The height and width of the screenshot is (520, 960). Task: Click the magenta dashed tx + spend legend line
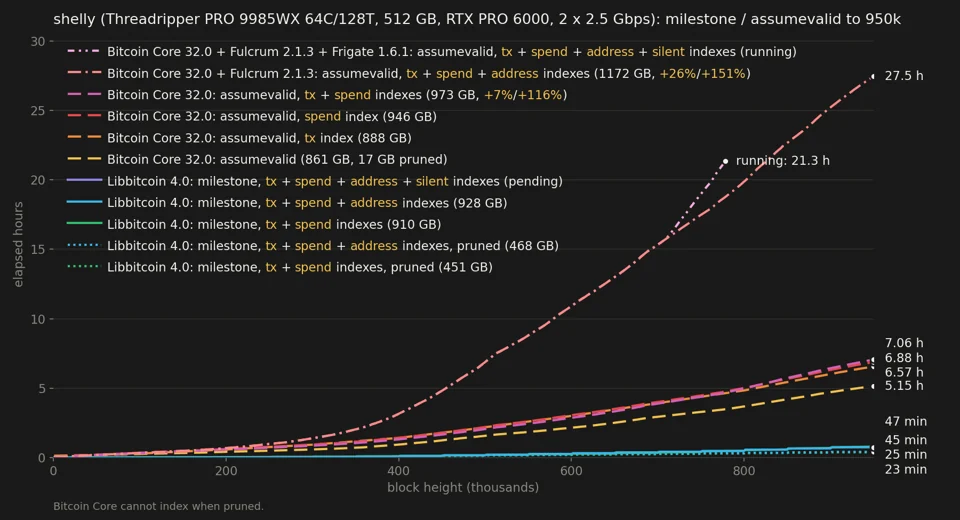click(84, 95)
